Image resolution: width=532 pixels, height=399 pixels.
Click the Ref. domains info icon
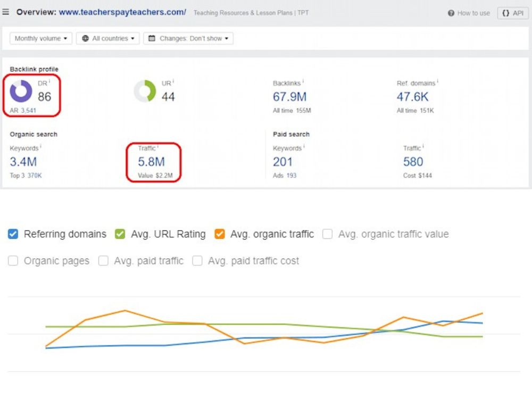[x=438, y=81]
